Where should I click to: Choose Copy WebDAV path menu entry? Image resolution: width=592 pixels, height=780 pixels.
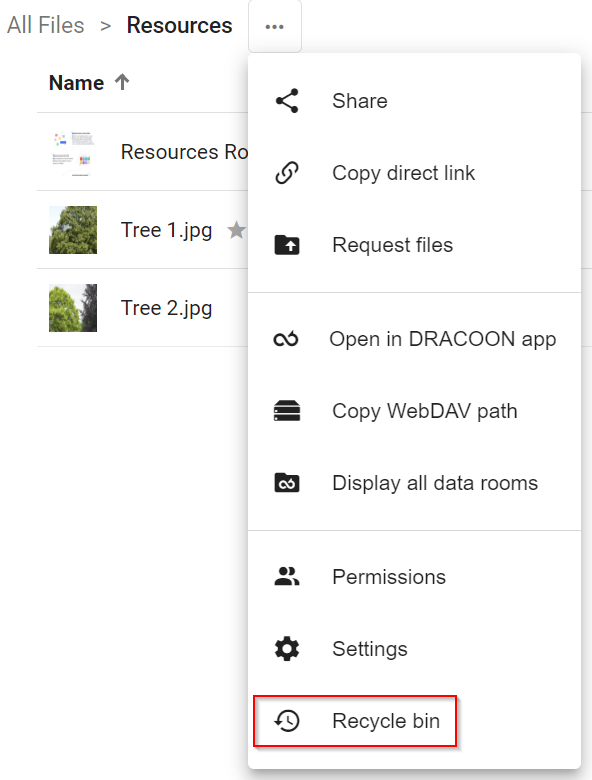(414, 411)
